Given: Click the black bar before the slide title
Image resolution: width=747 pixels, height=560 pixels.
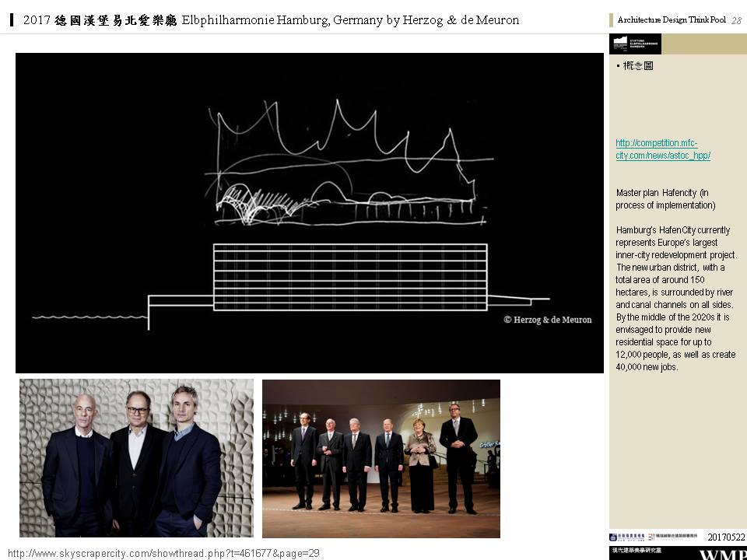Looking at the screenshot, I should coord(12,19).
